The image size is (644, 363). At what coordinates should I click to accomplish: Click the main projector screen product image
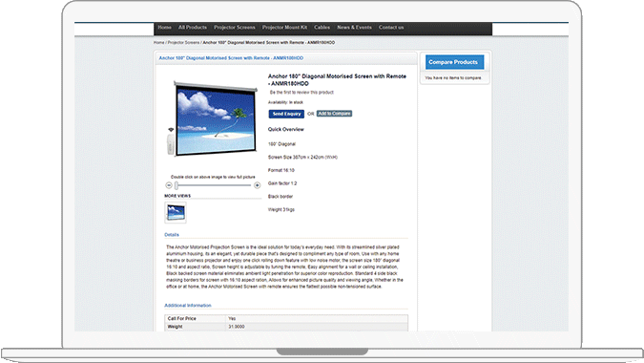[213, 119]
